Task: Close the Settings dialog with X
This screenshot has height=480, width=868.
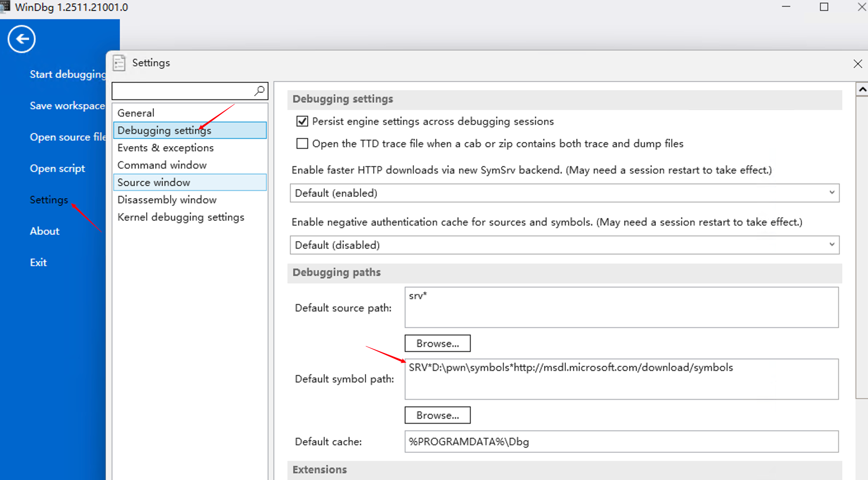Action: (x=858, y=64)
